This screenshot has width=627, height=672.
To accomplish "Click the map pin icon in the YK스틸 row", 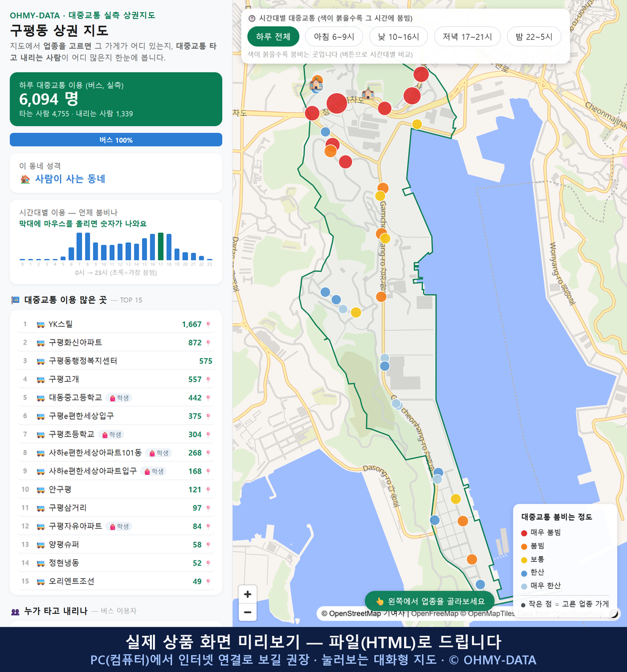I will 208,324.
